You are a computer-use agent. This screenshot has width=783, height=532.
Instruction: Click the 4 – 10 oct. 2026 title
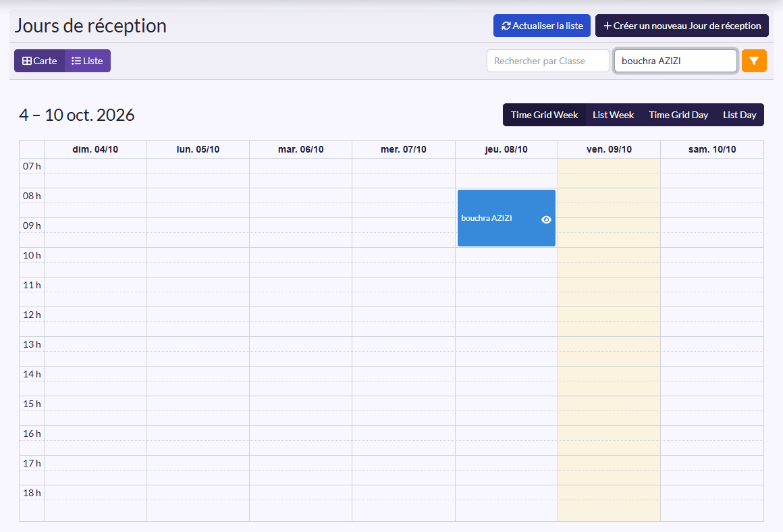(x=77, y=115)
